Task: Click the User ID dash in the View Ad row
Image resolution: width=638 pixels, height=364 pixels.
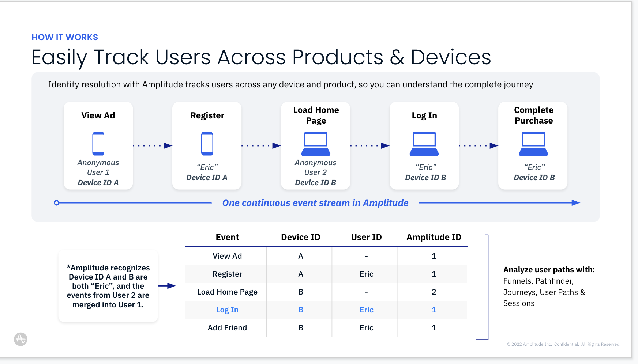Action: [x=367, y=257]
